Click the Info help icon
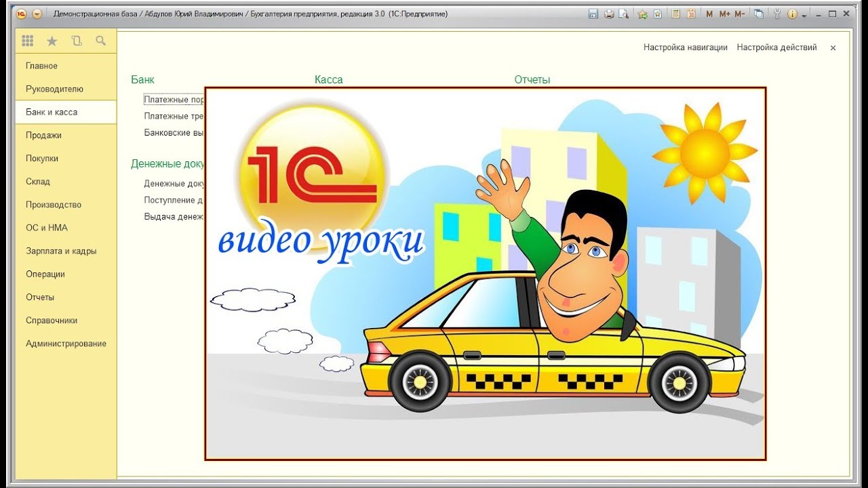 point(792,14)
